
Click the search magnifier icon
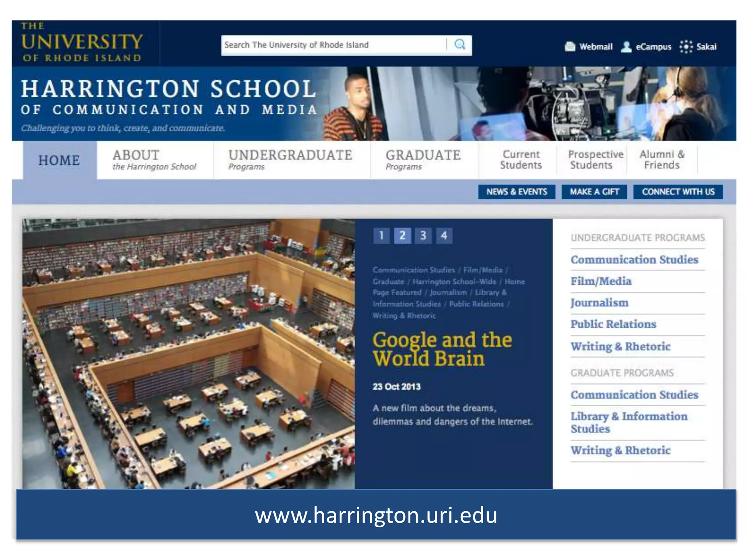tap(460, 44)
